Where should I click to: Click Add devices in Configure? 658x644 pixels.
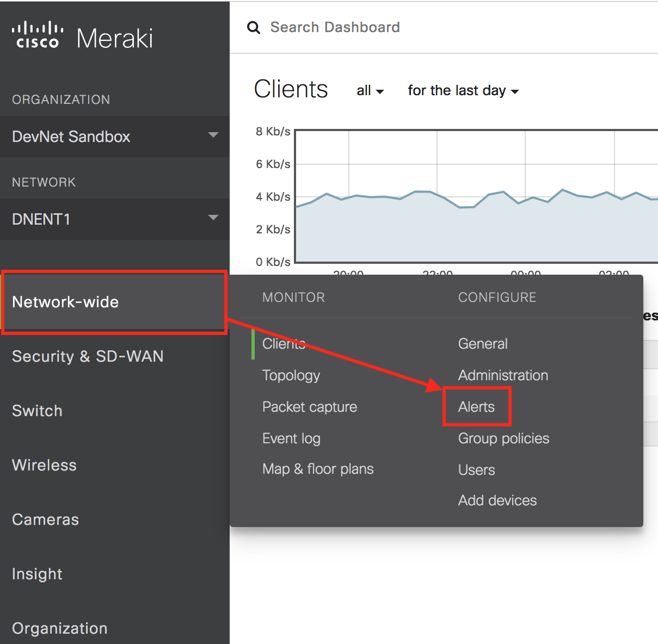coord(497,500)
